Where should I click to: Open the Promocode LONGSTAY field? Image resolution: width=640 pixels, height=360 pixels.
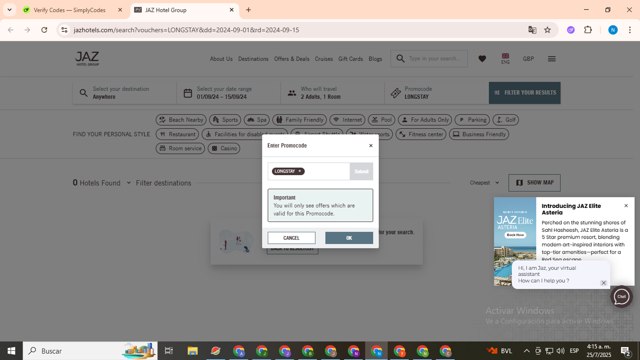(x=437, y=93)
